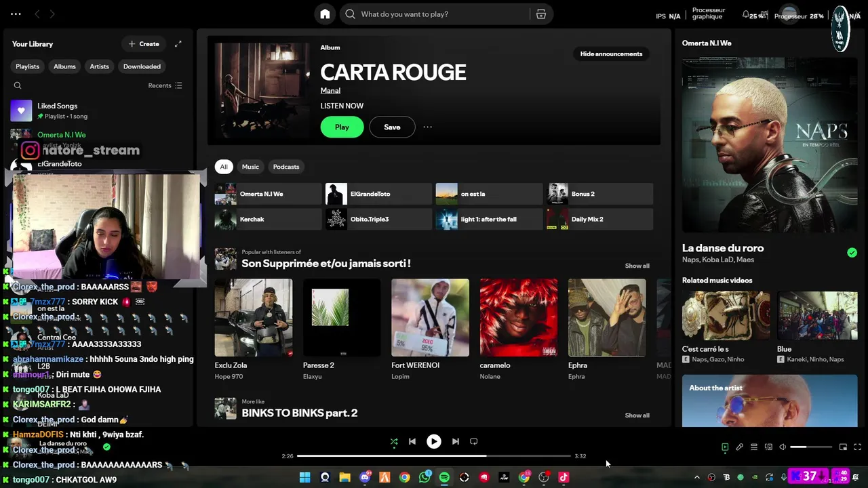Open the Now Playing view icon
This screenshot has height=488, width=868.
click(x=725, y=447)
